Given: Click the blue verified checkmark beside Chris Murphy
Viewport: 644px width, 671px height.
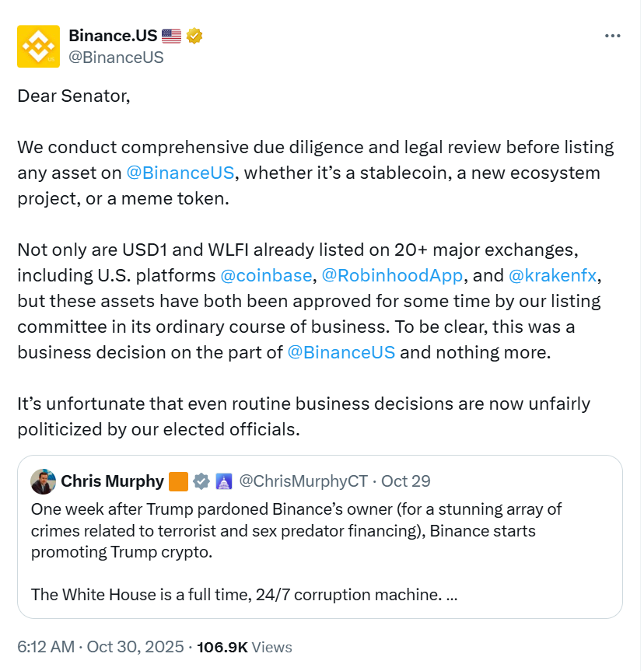Looking at the screenshot, I should point(203,481).
